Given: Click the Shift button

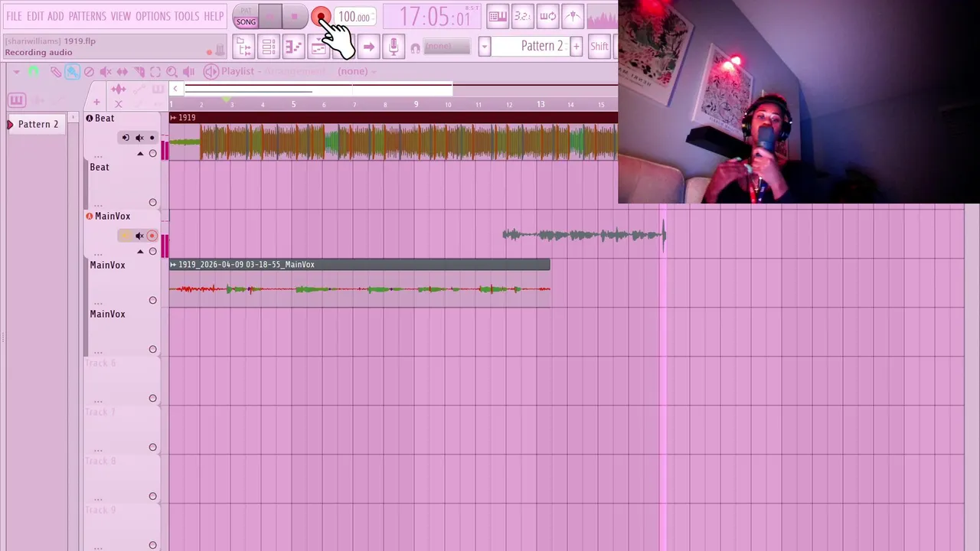Looking at the screenshot, I should point(599,47).
